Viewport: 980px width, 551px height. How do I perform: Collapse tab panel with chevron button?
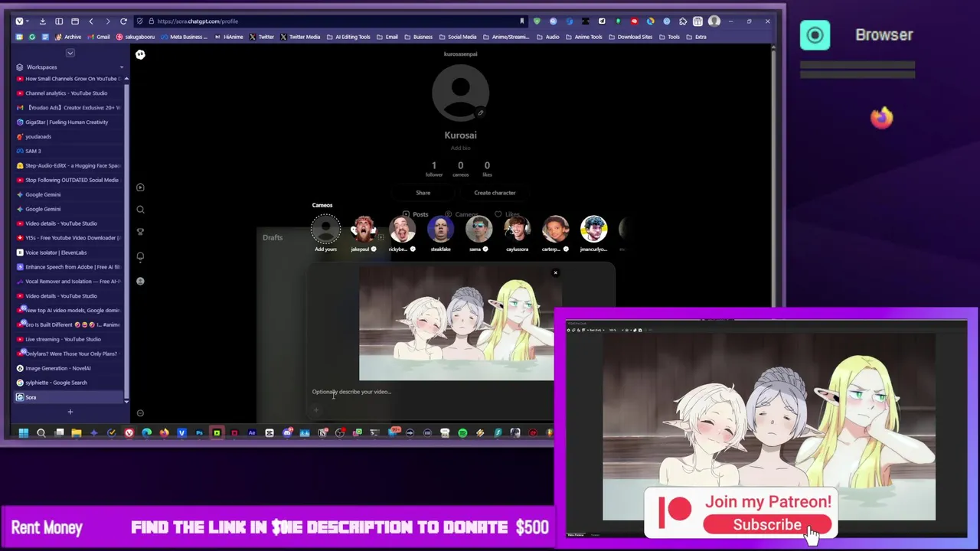click(70, 53)
